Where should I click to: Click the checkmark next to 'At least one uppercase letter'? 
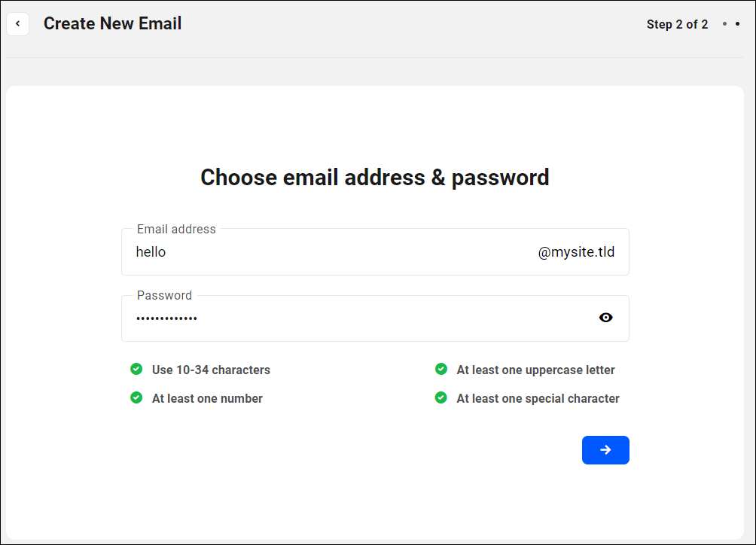coord(440,369)
